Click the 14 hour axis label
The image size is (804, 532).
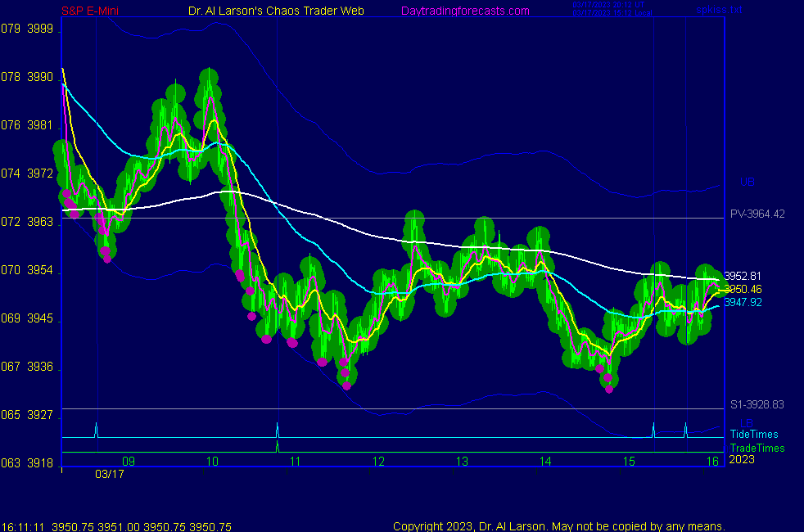coord(545,462)
